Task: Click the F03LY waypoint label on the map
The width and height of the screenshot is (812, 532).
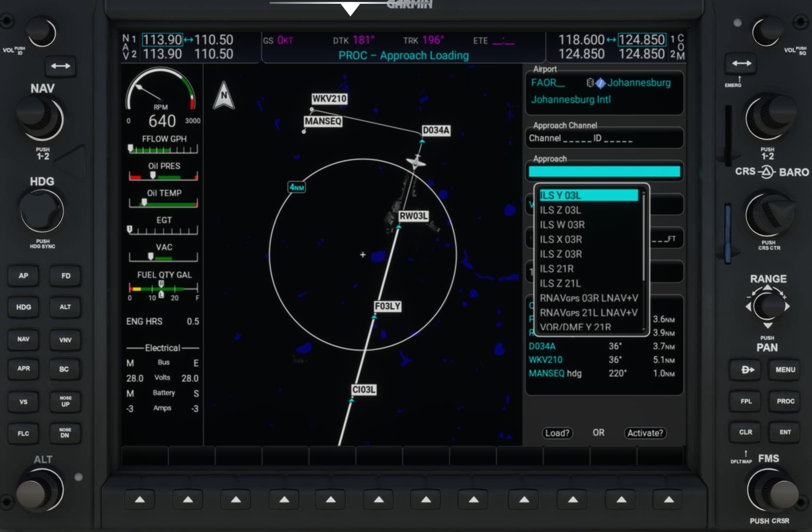Action: pos(387,306)
